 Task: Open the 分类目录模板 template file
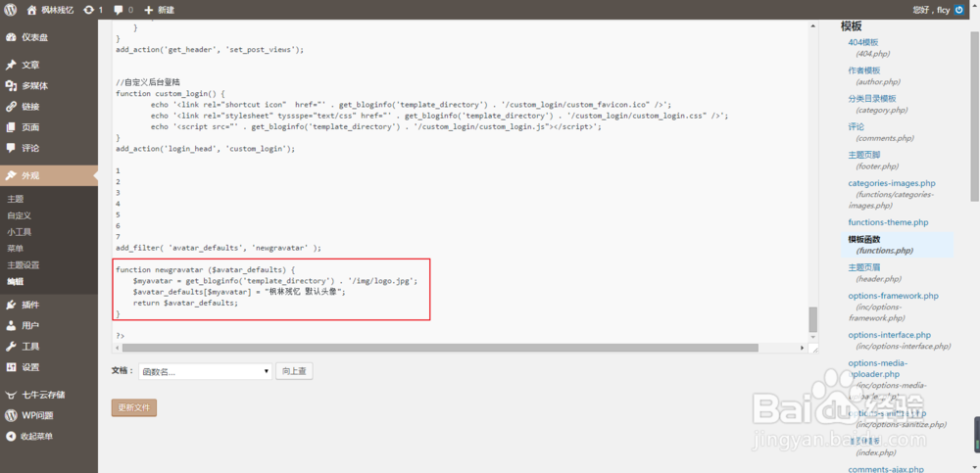click(872, 99)
